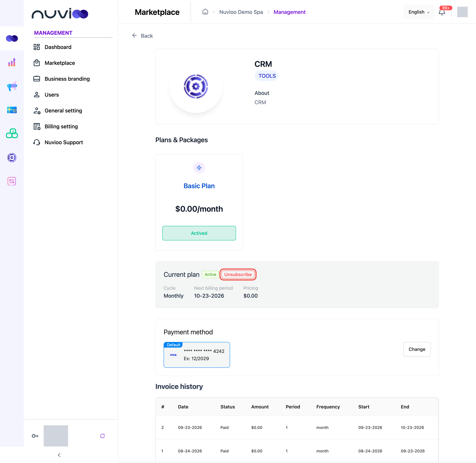This screenshot has width=476, height=463.
Task: Click the Billing setting receipt icon
Action: (x=37, y=126)
